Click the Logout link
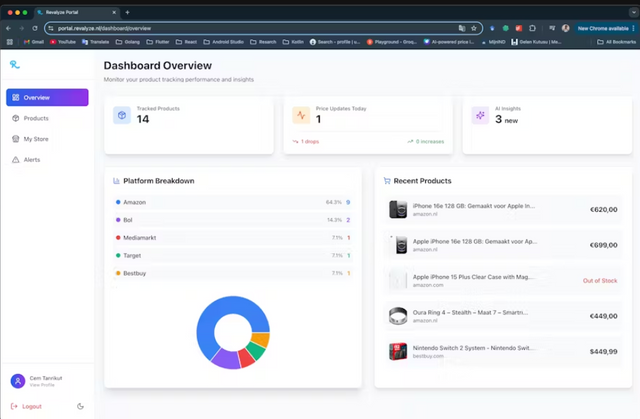This screenshot has height=419, width=640. point(27,406)
